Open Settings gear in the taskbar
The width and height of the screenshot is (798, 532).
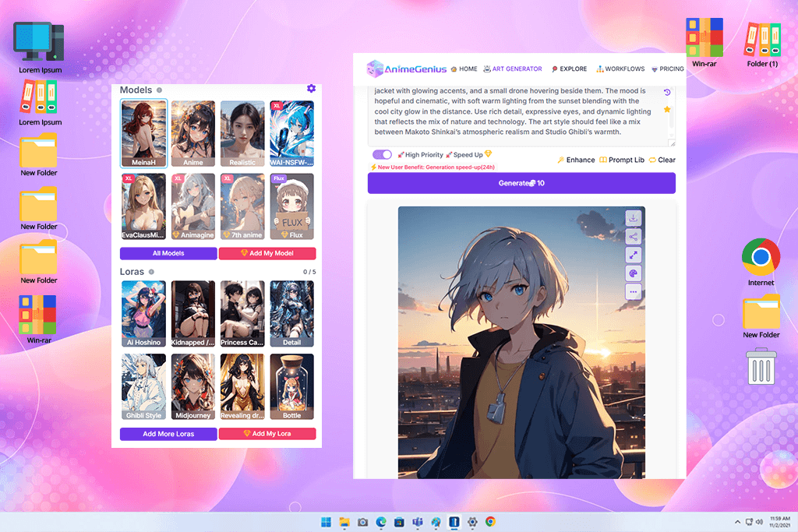pos(472,522)
